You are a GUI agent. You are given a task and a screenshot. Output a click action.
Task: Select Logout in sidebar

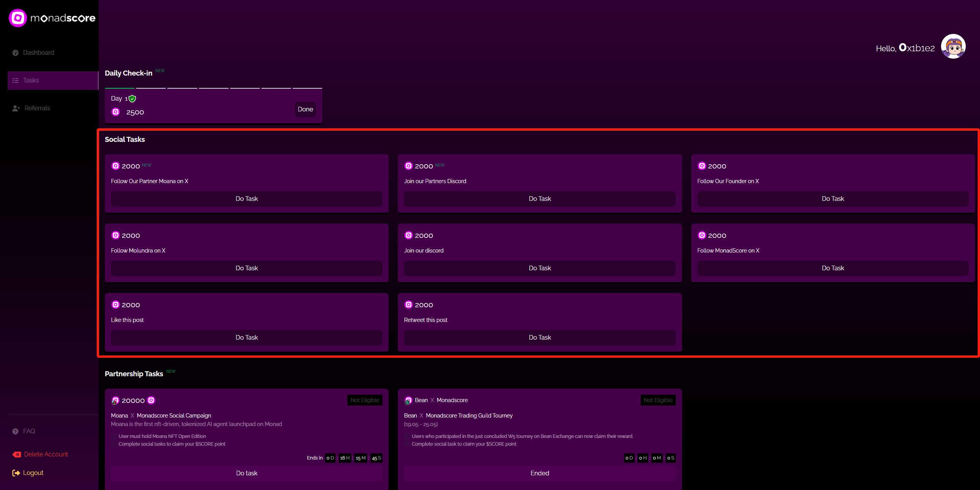pos(28,473)
